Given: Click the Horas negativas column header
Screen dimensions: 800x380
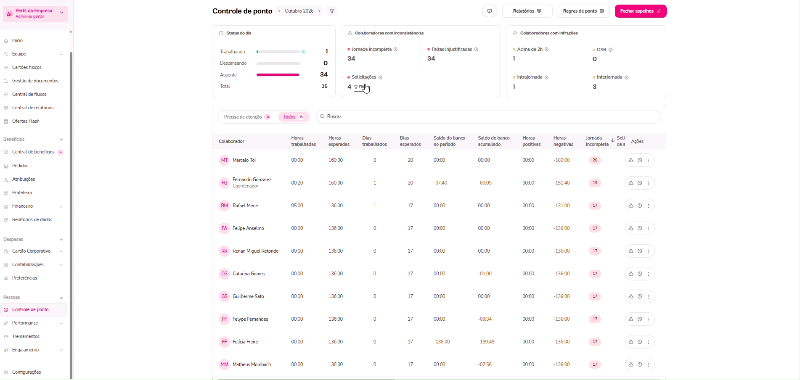Looking at the screenshot, I should 563,141.
